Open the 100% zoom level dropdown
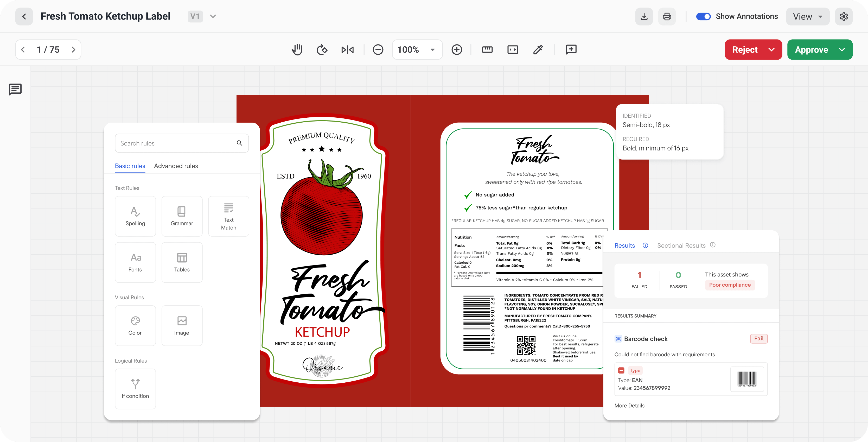This screenshot has width=868, height=442. [417, 49]
